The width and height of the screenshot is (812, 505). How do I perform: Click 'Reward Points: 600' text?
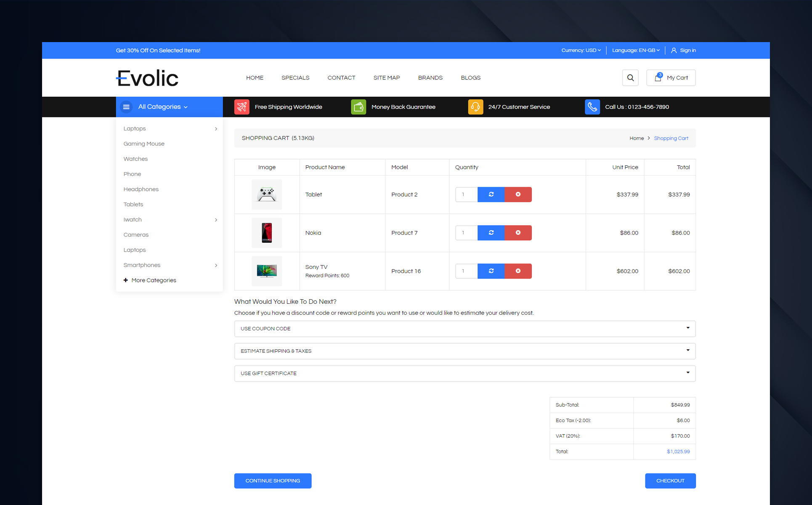click(327, 276)
